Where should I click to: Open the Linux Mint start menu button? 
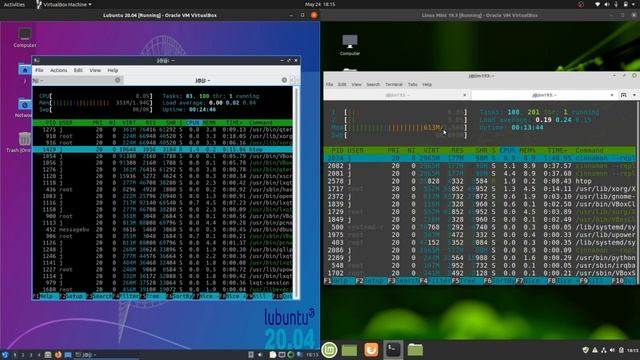(329, 350)
